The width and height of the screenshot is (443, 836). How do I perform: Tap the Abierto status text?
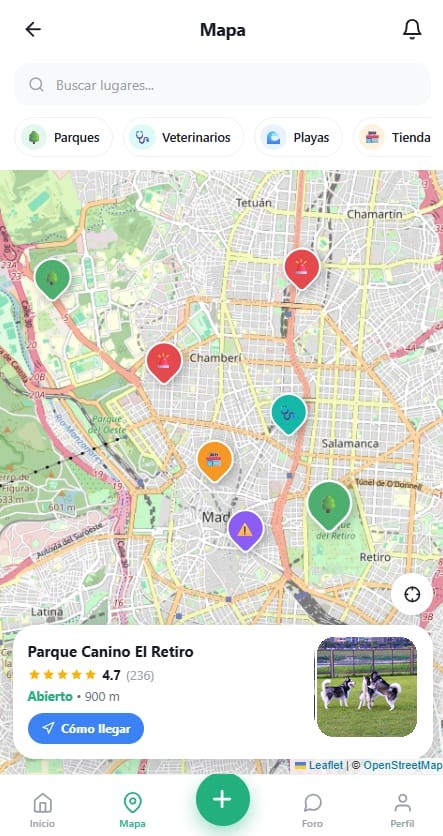click(50, 696)
